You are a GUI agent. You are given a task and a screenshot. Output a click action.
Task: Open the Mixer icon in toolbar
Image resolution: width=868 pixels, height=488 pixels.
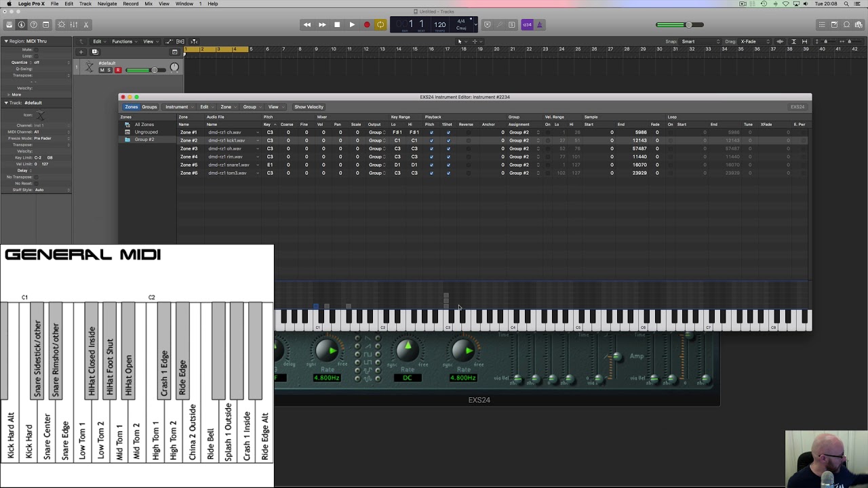point(73,25)
